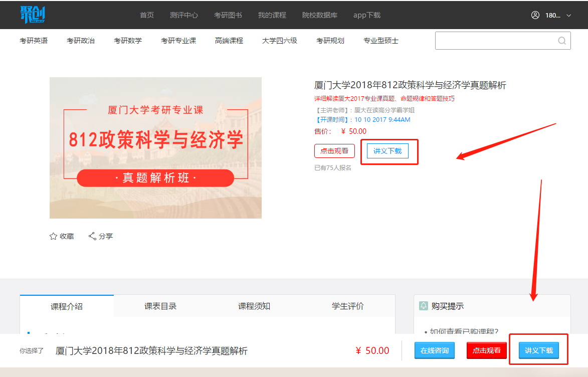Expand the account dropdown chevron
588x377 pixels.
click(568, 16)
